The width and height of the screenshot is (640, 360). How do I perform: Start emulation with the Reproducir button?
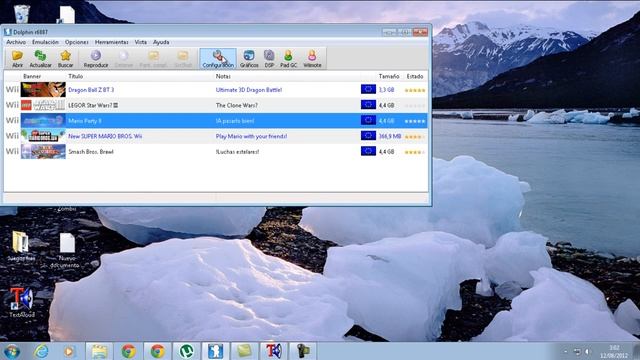point(96,58)
